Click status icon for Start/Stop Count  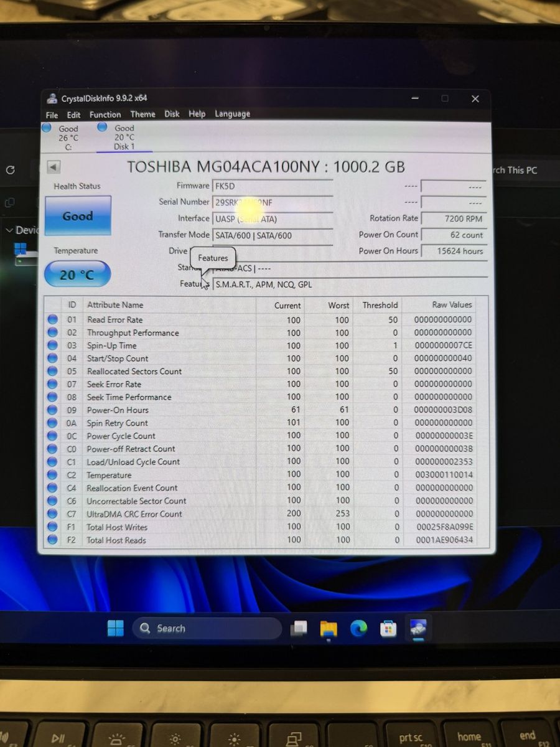pyautogui.click(x=53, y=359)
